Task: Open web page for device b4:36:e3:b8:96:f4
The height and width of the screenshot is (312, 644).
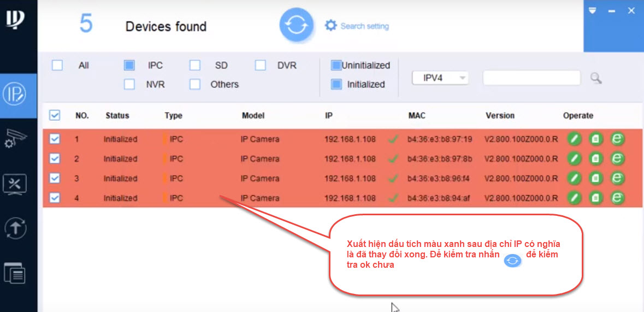Action: point(617,178)
